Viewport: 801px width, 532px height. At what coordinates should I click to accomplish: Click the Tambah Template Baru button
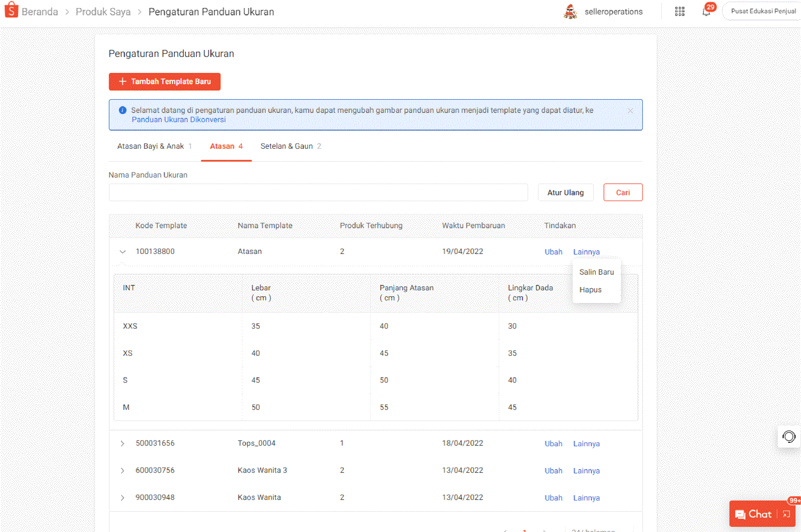click(164, 81)
